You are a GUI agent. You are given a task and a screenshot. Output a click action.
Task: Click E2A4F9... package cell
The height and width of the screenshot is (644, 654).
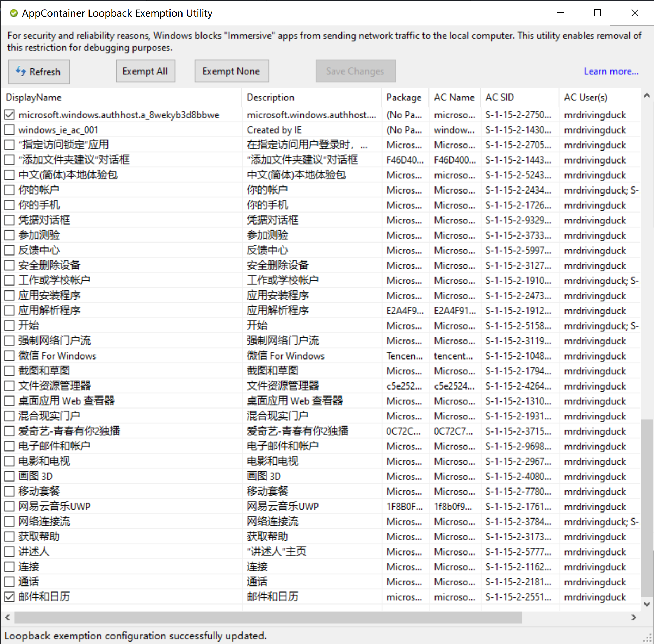tap(405, 311)
